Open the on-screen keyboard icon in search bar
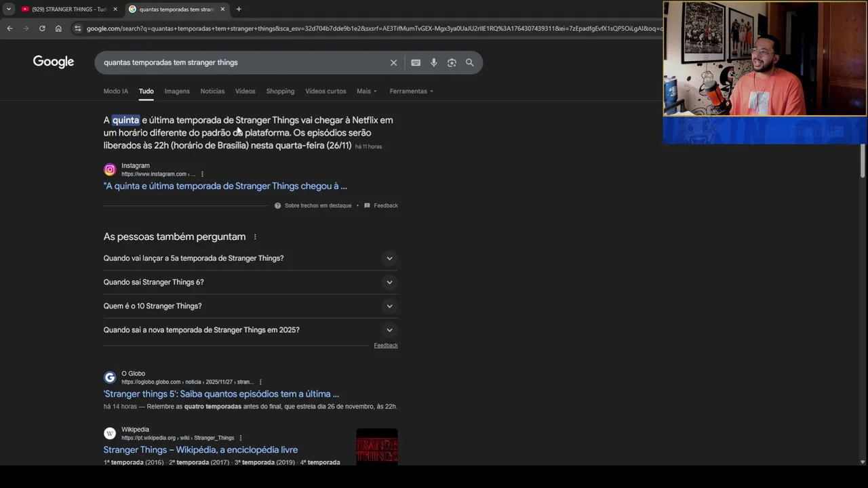The image size is (868, 488). click(416, 62)
